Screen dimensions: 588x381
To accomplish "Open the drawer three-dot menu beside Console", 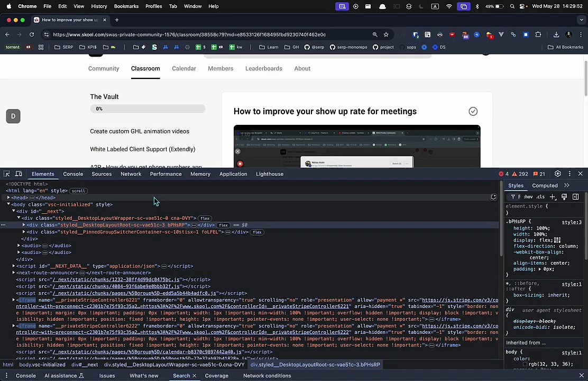I will point(6,375).
